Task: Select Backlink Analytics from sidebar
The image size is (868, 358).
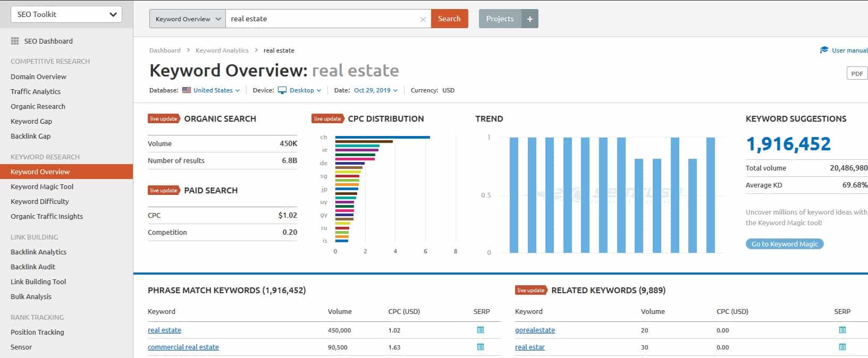Action: coord(38,252)
